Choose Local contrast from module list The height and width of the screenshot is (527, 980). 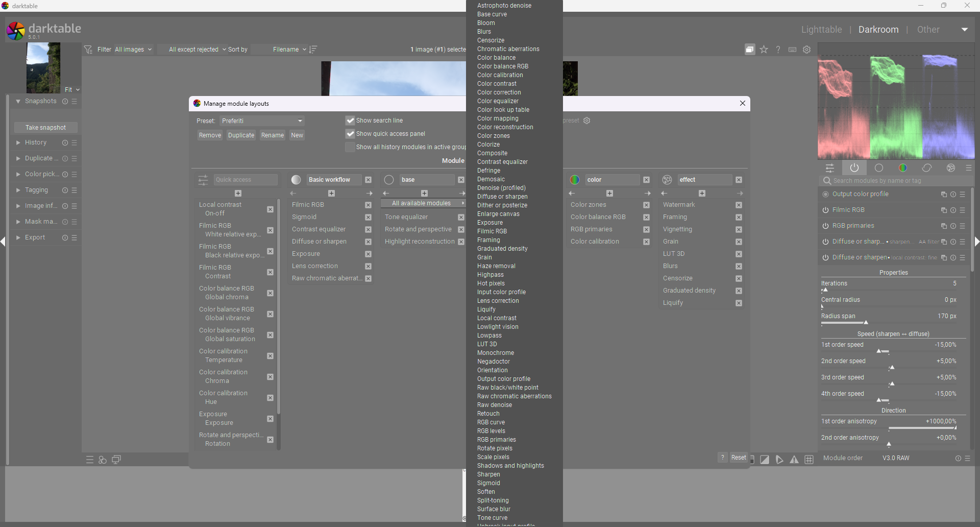click(497, 318)
